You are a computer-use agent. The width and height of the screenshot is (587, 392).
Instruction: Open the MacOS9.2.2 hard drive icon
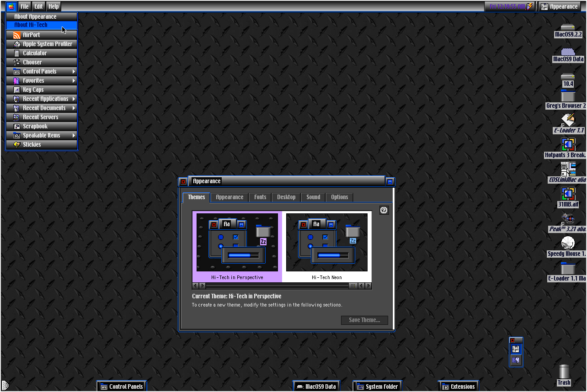coord(568,27)
